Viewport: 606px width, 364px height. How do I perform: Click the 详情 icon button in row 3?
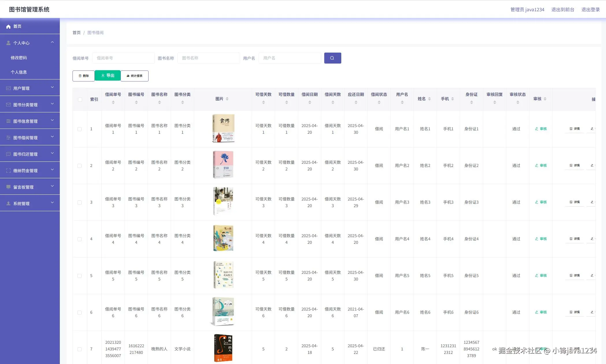pos(574,202)
